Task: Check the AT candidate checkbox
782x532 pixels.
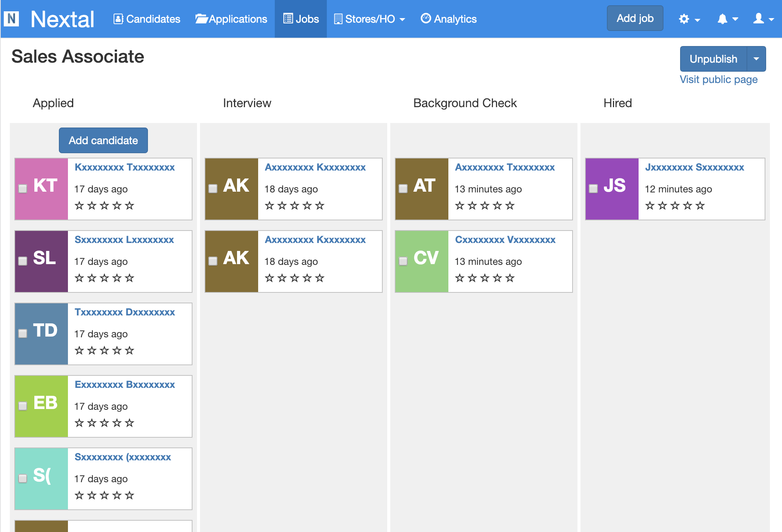Action: 403,189
